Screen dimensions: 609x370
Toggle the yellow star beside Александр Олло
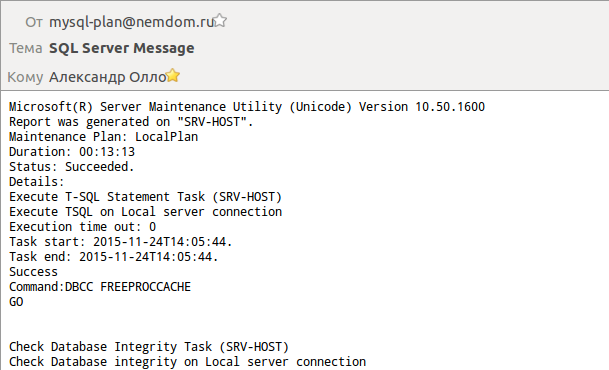(x=173, y=76)
